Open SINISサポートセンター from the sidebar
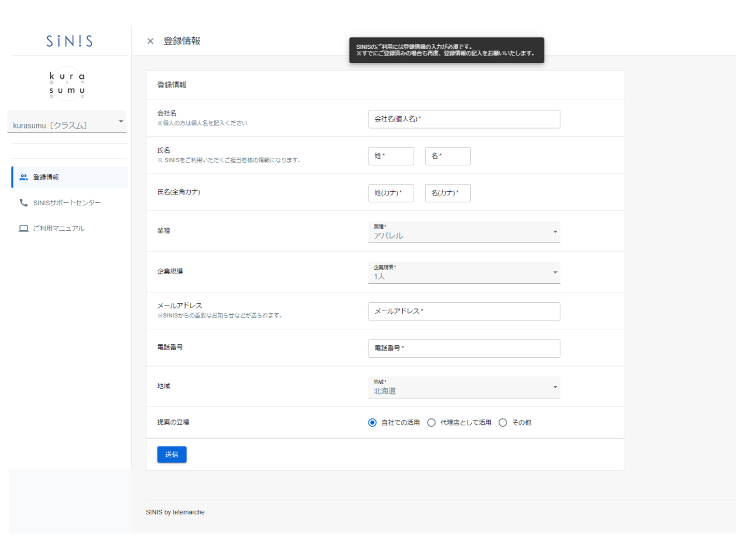The width and height of the screenshot is (745, 560). tap(67, 203)
